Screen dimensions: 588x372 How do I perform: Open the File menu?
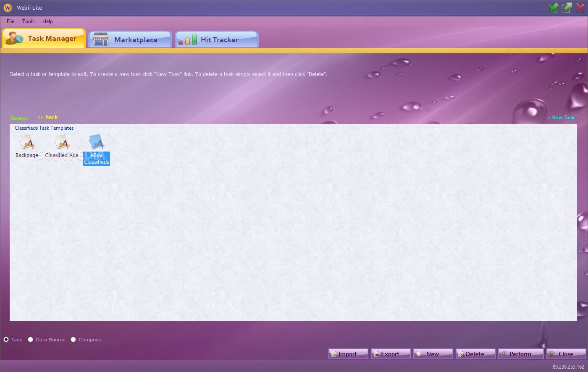pyautogui.click(x=10, y=21)
